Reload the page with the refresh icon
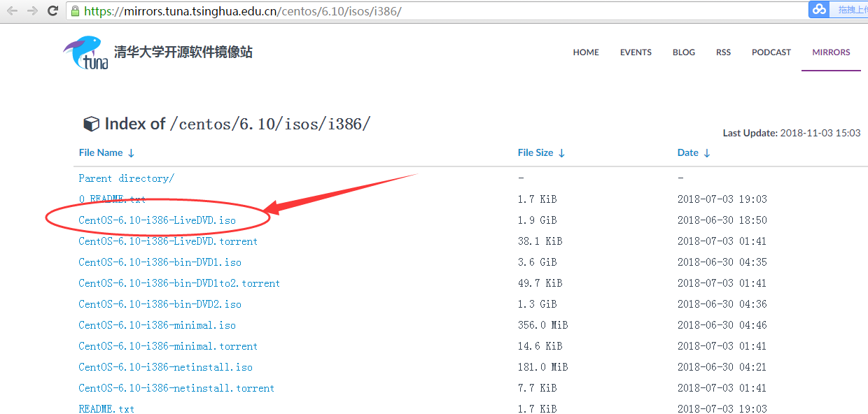The image size is (868, 414). click(52, 11)
